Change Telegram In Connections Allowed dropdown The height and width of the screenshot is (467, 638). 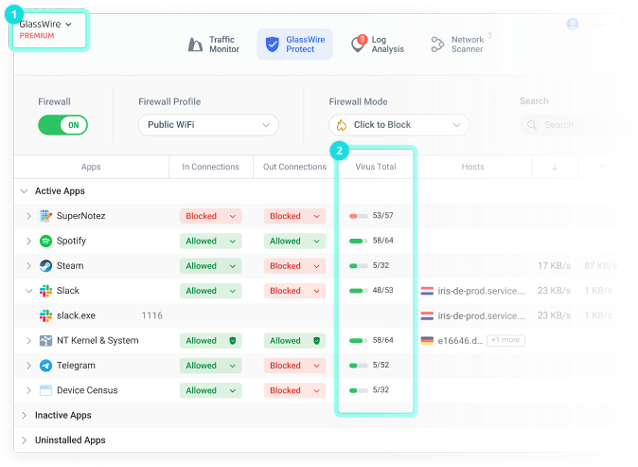(211, 365)
